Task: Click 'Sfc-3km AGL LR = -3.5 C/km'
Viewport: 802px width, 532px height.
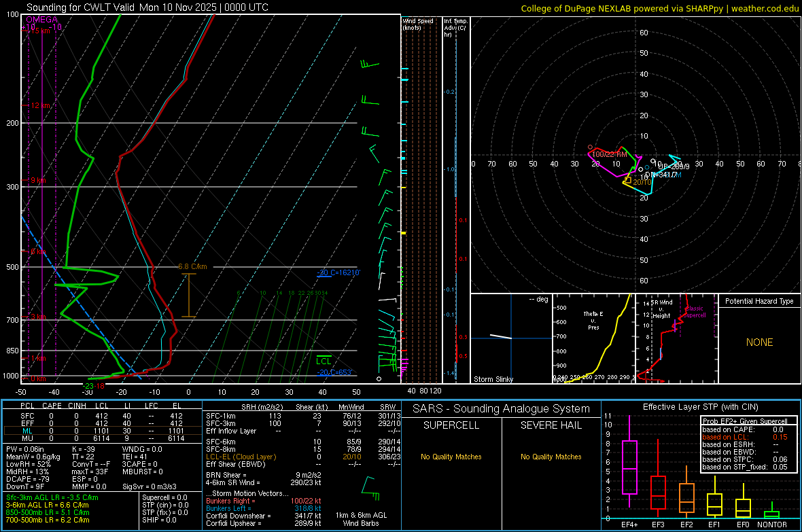Action: [52, 498]
